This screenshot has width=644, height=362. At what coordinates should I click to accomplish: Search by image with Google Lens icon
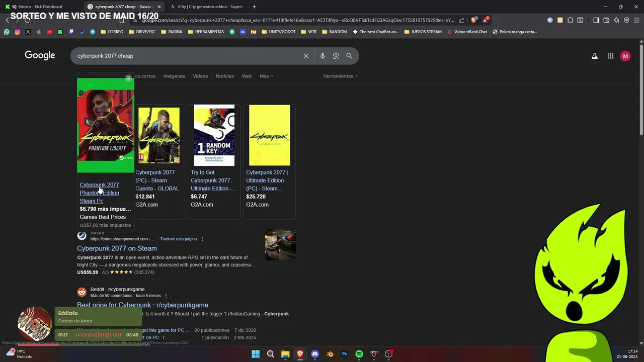(336, 56)
